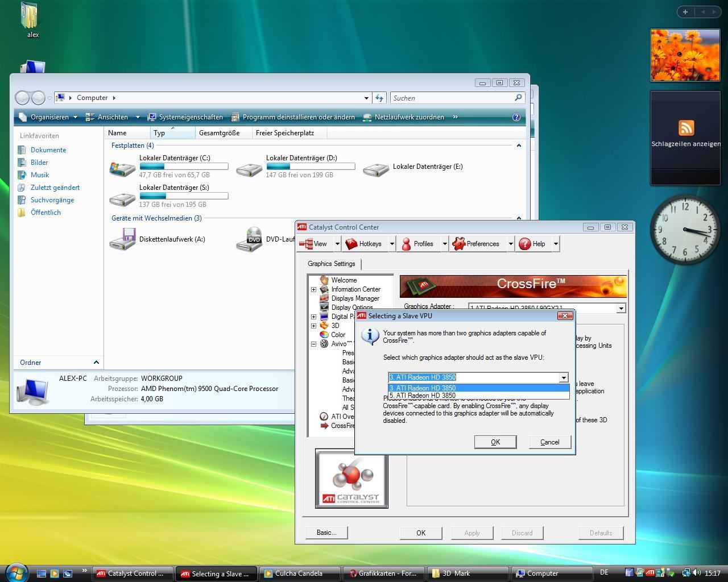Expand the 3D tree node
Screen dimensions: 728x582
(313, 326)
